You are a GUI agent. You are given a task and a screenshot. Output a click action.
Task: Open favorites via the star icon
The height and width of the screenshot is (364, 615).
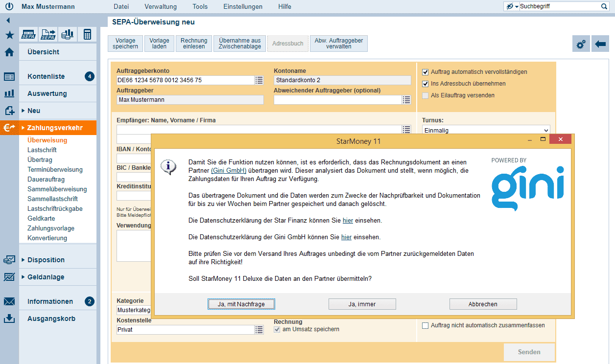pyautogui.click(x=9, y=35)
